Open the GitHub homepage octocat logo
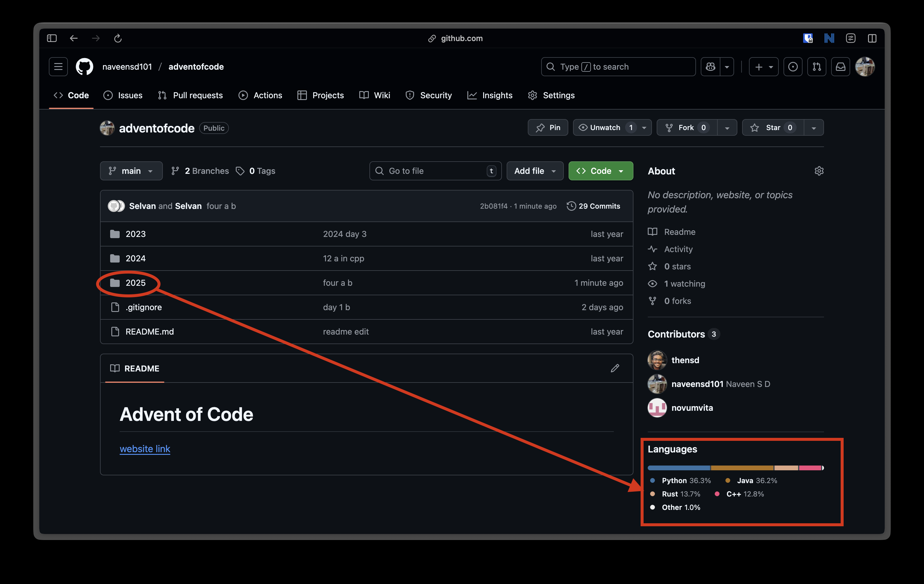The height and width of the screenshot is (584, 924). coord(85,67)
